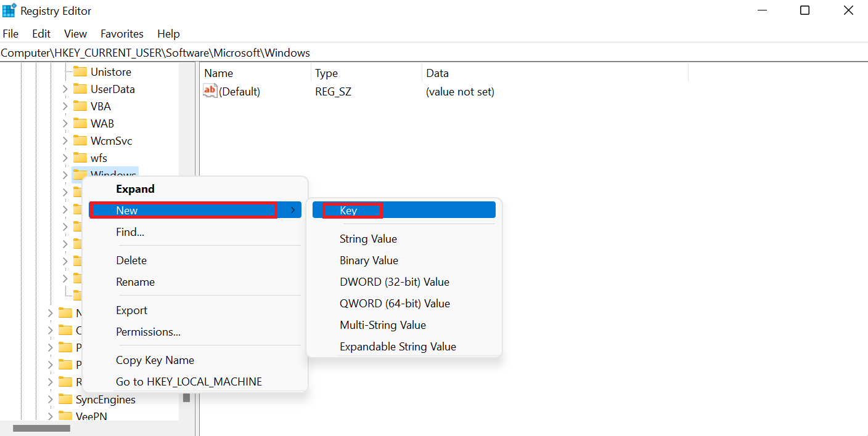The height and width of the screenshot is (436, 868).
Task: Expand the VeePN key
Action: [x=51, y=416]
